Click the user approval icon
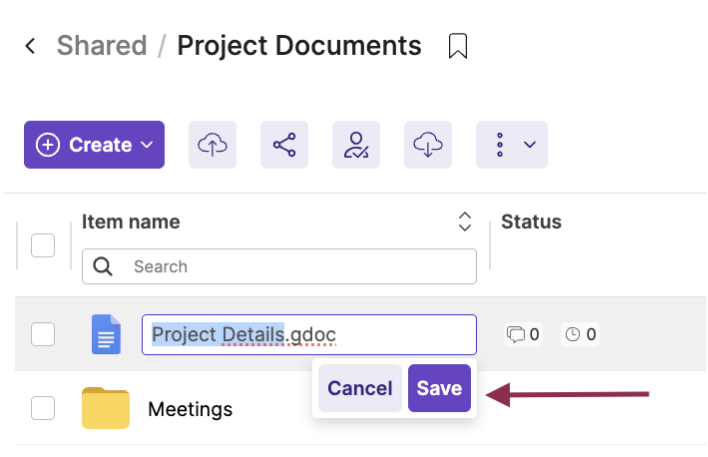The image size is (708, 457). tap(356, 145)
